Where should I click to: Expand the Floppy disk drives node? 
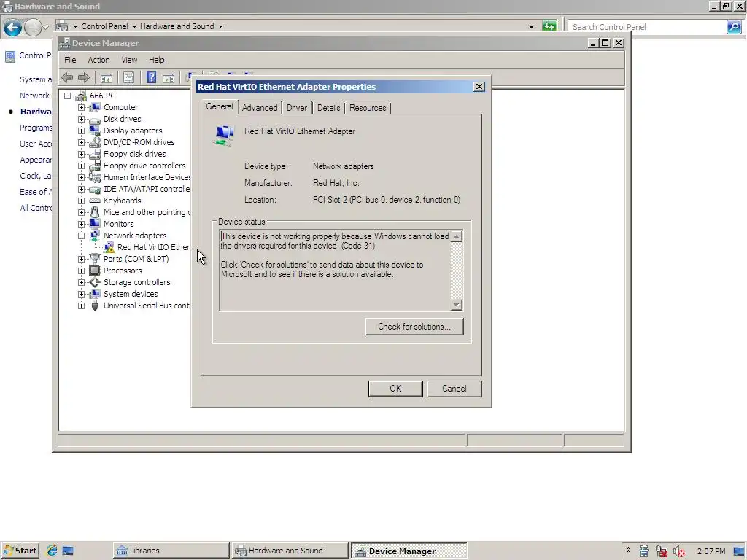tap(82, 155)
